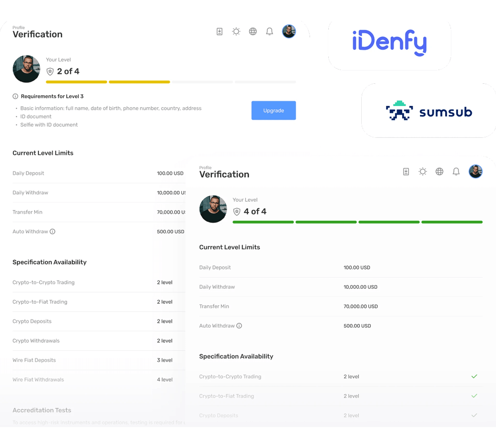Click the second yellow level progress segment
This screenshot has height=448, width=496.
pos(139,82)
